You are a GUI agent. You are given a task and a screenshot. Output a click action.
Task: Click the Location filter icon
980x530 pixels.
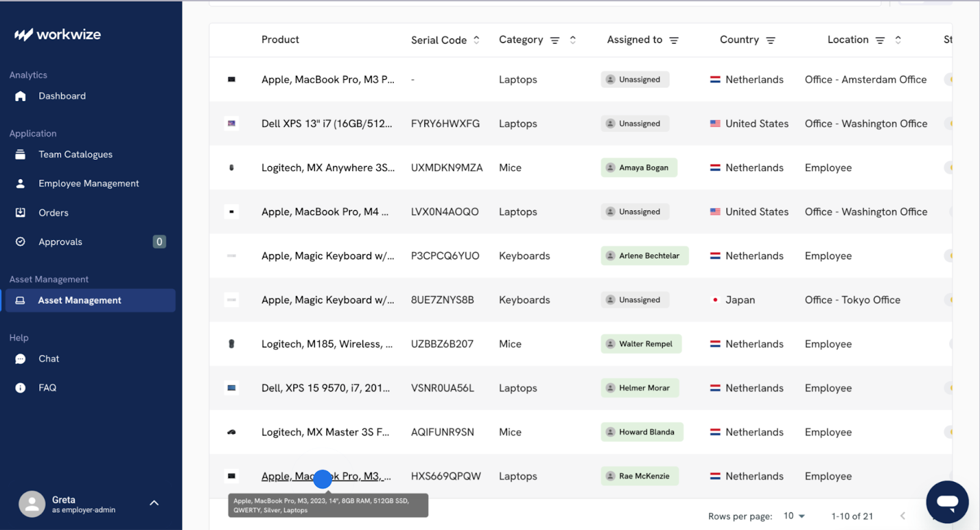pyautogui.click(x=880, y=40)
